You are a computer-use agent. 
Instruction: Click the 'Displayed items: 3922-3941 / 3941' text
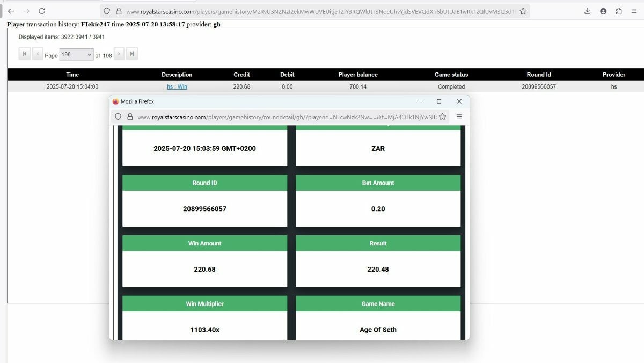(x=62, y=37)
